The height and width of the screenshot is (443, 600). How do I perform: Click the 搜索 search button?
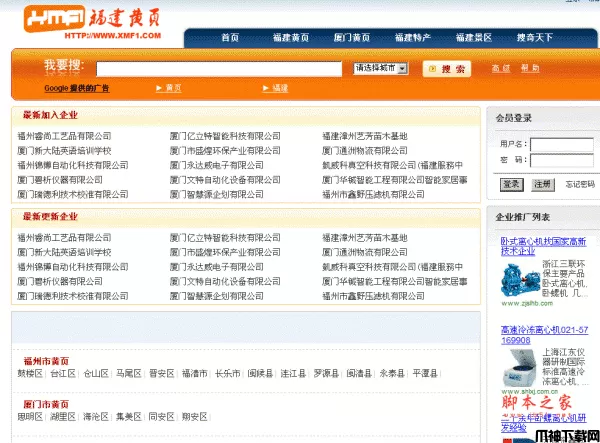tap(447, 69)
